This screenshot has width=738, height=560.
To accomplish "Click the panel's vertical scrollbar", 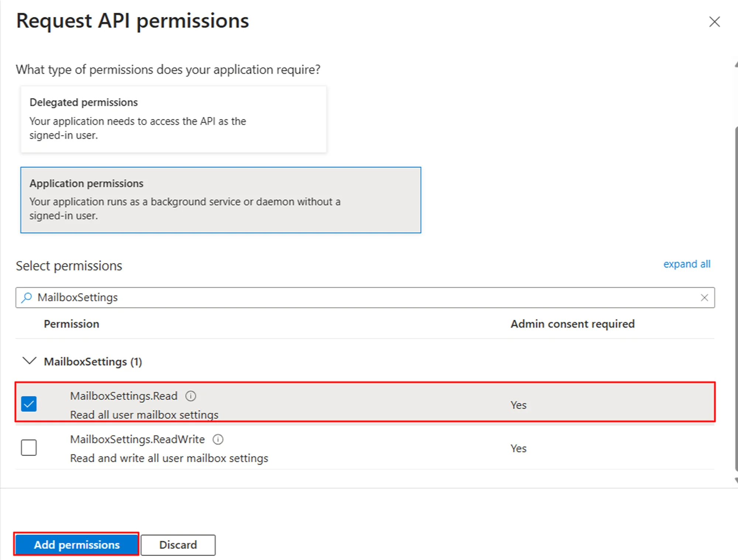I will point(736,295).
